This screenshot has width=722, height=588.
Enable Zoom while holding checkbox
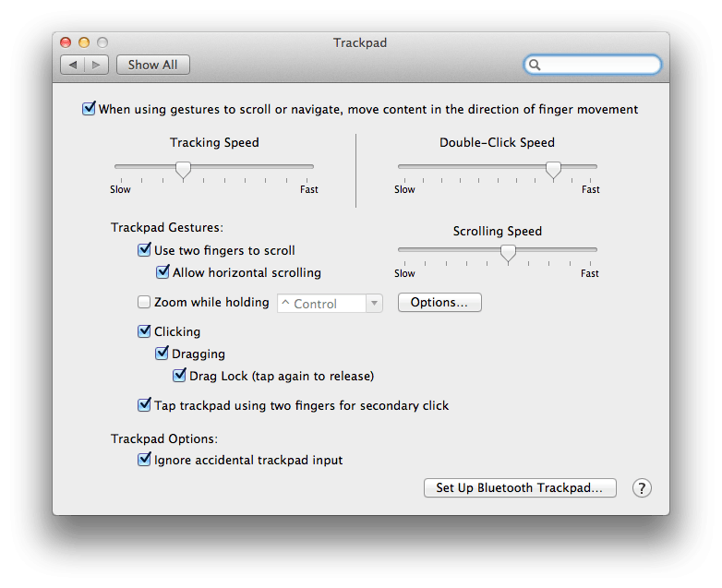(x=144, y=302)
